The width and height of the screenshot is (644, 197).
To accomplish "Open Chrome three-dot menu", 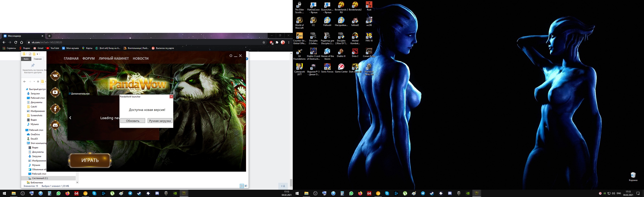I will (289, 42).
